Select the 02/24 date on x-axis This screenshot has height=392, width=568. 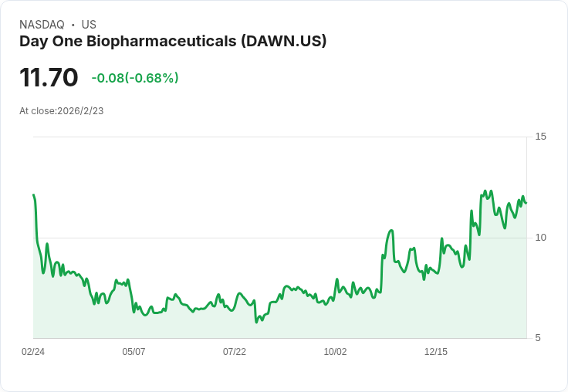pos(33,351)
